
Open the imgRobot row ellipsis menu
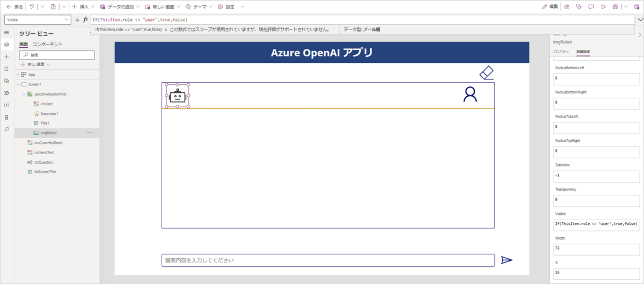[90, 133]
